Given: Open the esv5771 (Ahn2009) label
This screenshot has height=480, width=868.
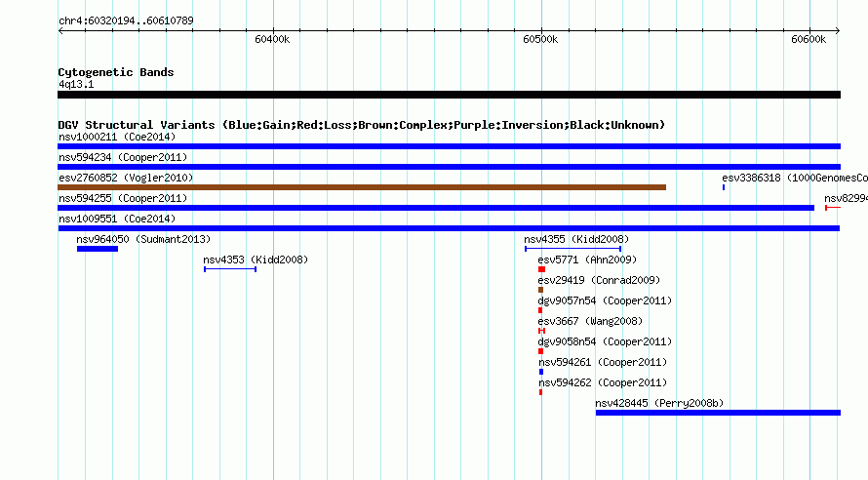Looking at the screenshot, I should [587, 260].
